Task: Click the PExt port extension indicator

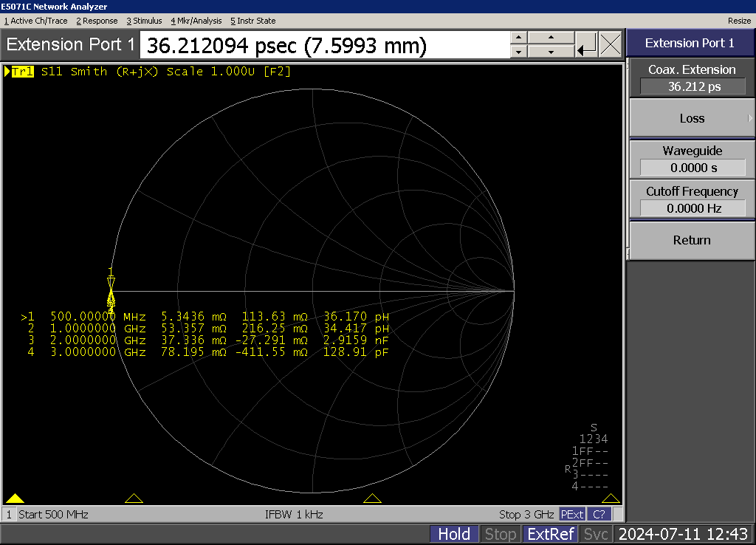Action: (571, 514)
